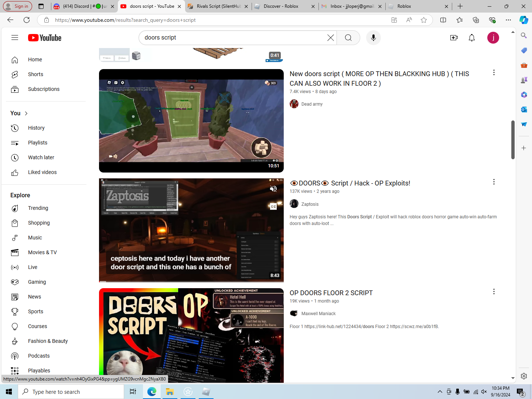This screenshot has width=532, height=399.
Task: Open the Zaptosis DOORS script thumbnail
Action: tap(191, 230)
